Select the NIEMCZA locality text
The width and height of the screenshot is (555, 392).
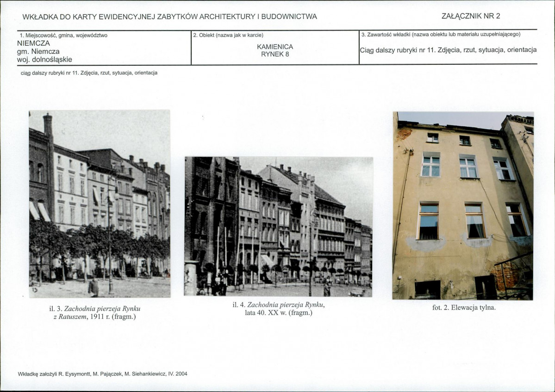(33, 43)
